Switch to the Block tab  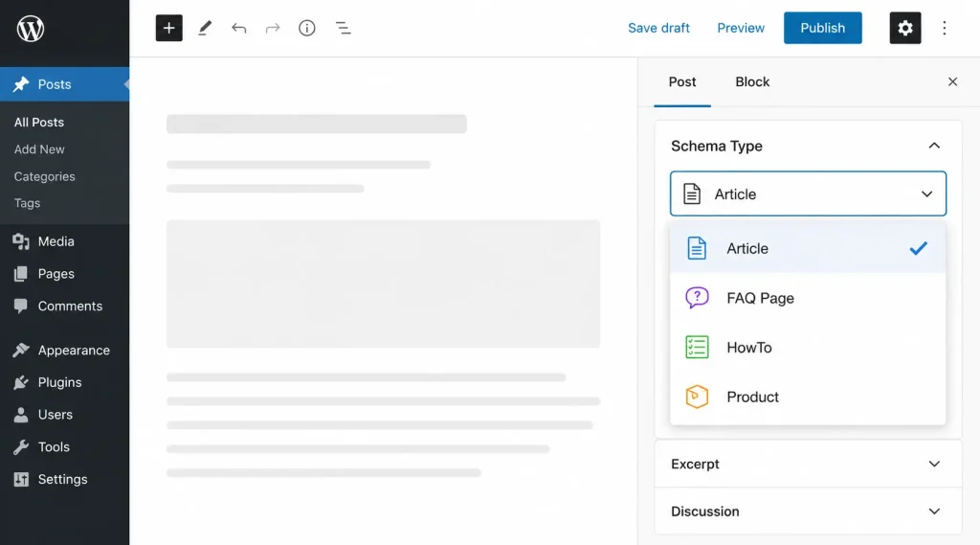point(752,82)
